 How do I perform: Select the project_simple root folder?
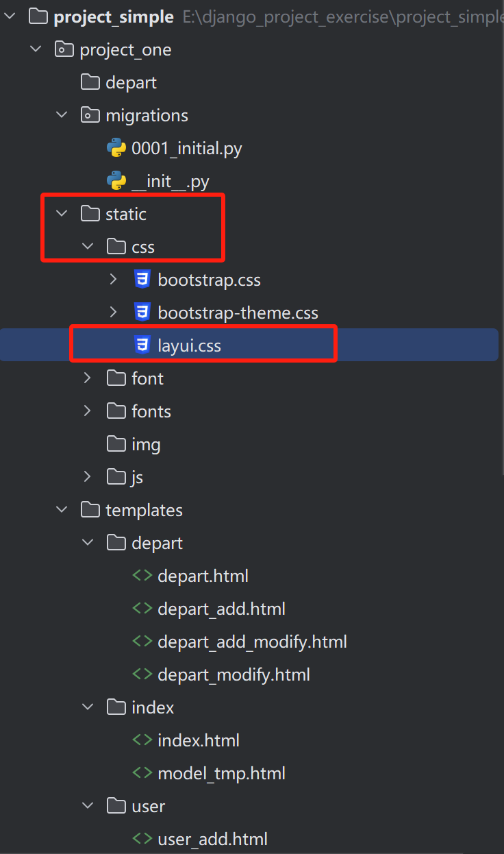114,17
